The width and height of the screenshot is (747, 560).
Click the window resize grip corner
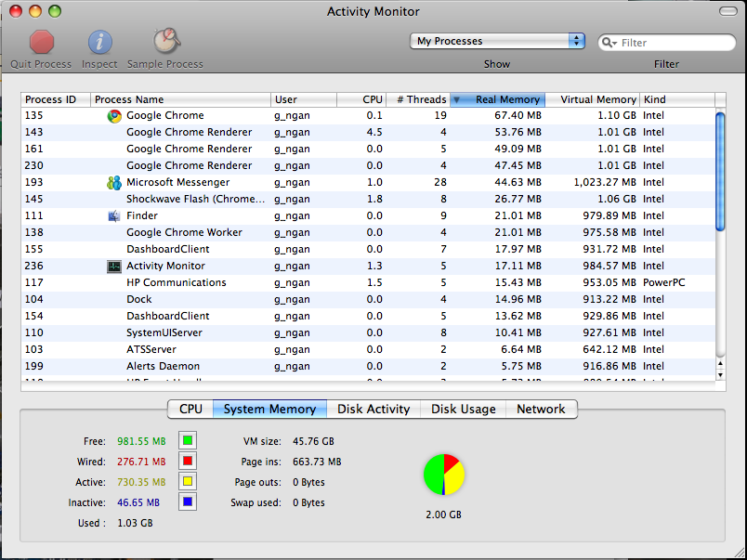pyautogui.click(x=739, y=553)
